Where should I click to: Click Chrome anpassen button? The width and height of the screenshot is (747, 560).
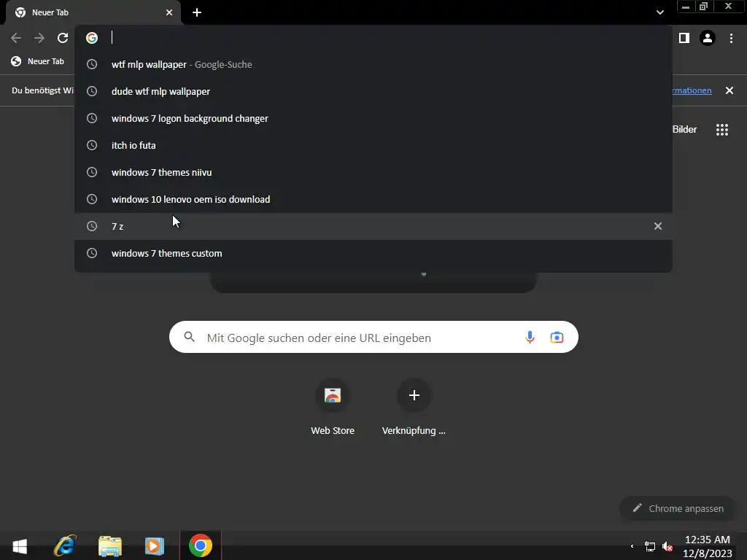pyautogui.click(x=678, y=508)
